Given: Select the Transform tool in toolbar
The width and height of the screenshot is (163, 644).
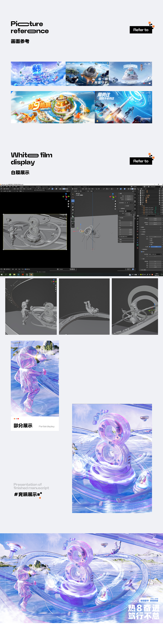Looking at the screenshot, I should click(x=73, y=210).
